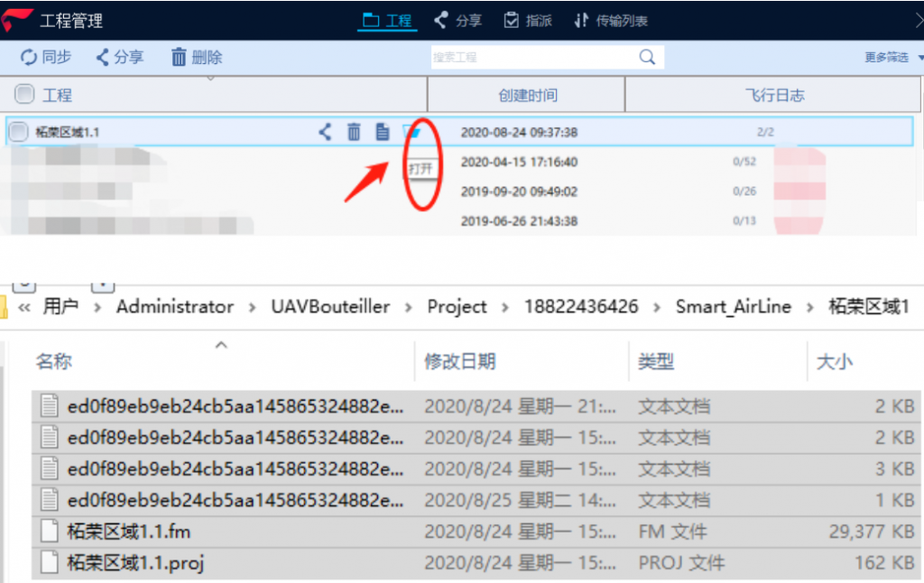This screenshot has height=583, width=924.
Task: Sort by 创建时间 column header
Action: 526,95
